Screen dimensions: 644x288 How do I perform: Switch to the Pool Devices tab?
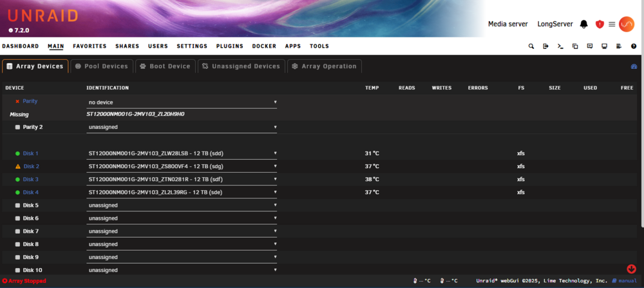pyautogui.click(x=102, y=66)
